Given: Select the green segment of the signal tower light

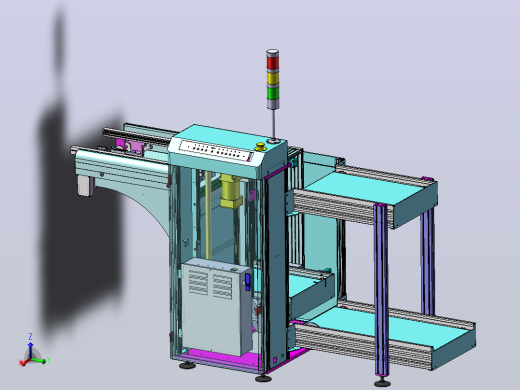Looking at the screenshot, I should 273,93.
